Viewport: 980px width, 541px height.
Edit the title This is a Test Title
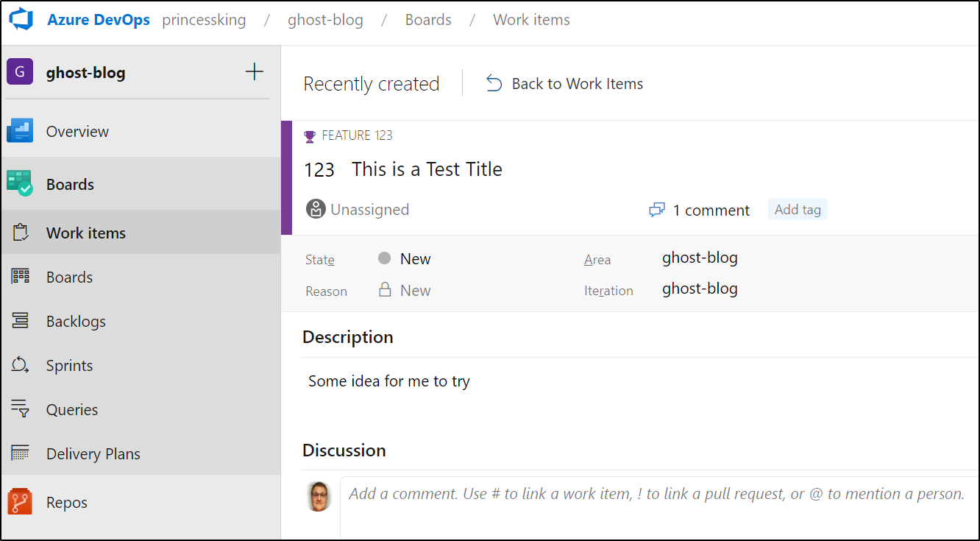pos(427,169)
